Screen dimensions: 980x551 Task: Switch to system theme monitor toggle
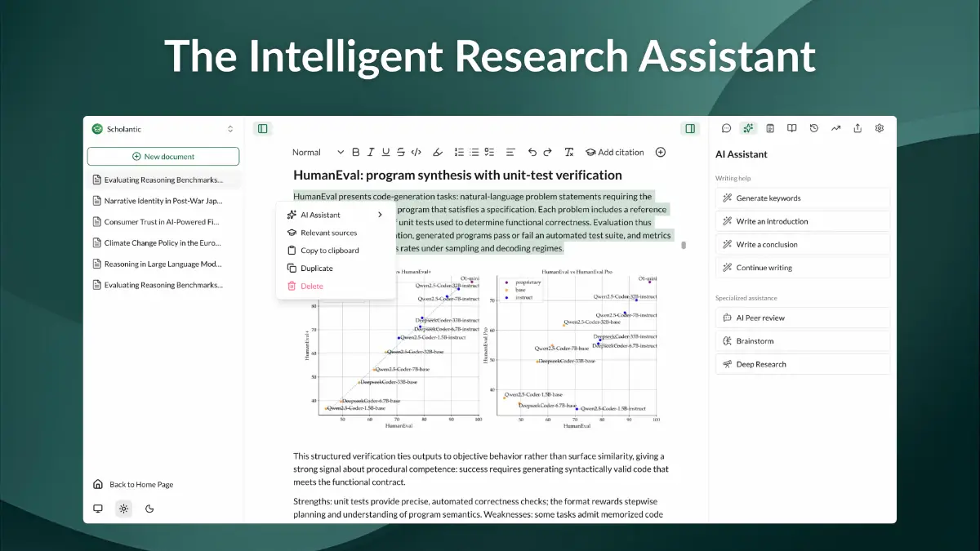(98, 509)
